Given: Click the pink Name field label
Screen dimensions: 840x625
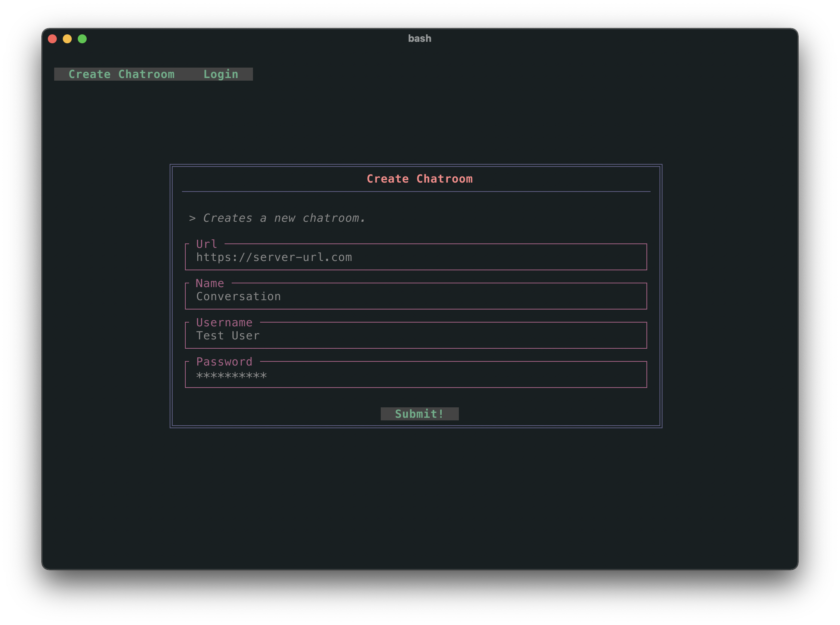Looking at the screenshot, I should [210, 283].
